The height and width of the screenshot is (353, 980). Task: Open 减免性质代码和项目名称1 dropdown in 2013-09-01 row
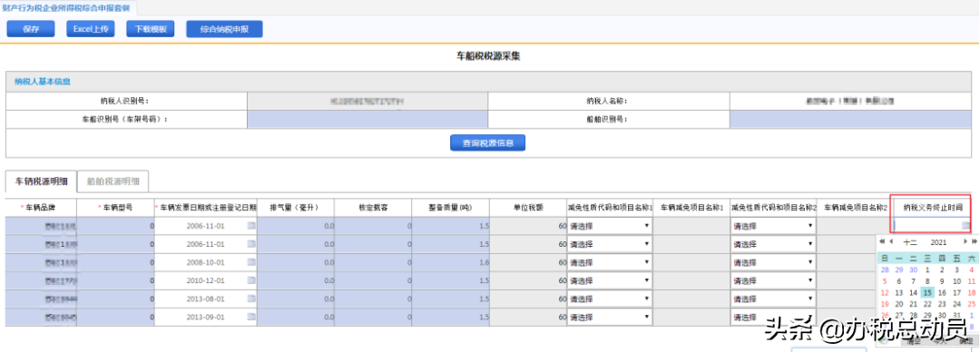[610, 318]
